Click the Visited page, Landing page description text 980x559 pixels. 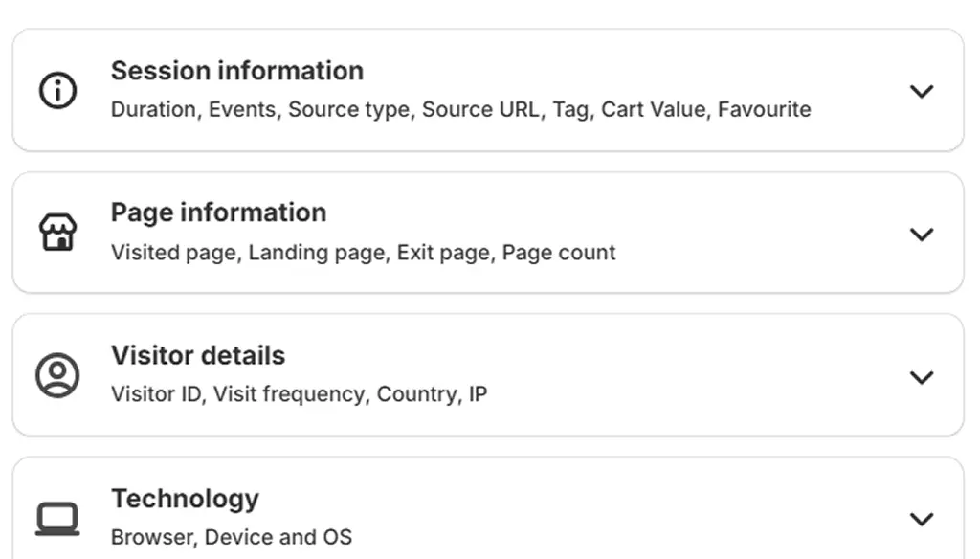363,253
